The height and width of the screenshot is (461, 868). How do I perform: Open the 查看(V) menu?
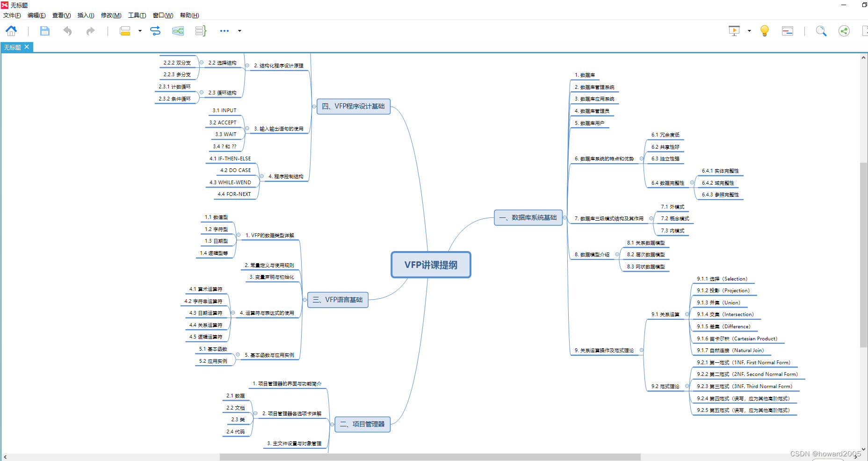pyautogui.click(x=62, y=15)
